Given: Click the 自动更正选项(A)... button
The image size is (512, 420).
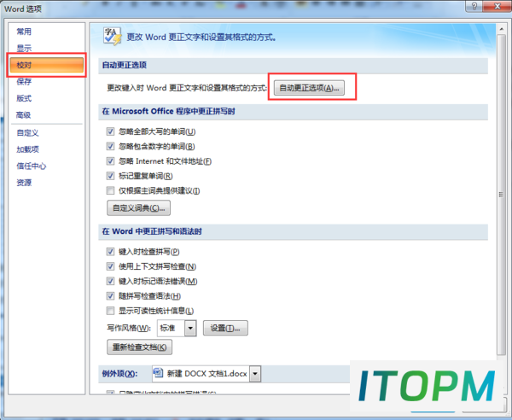Looking at the screenshot, I should coord(309,88).
